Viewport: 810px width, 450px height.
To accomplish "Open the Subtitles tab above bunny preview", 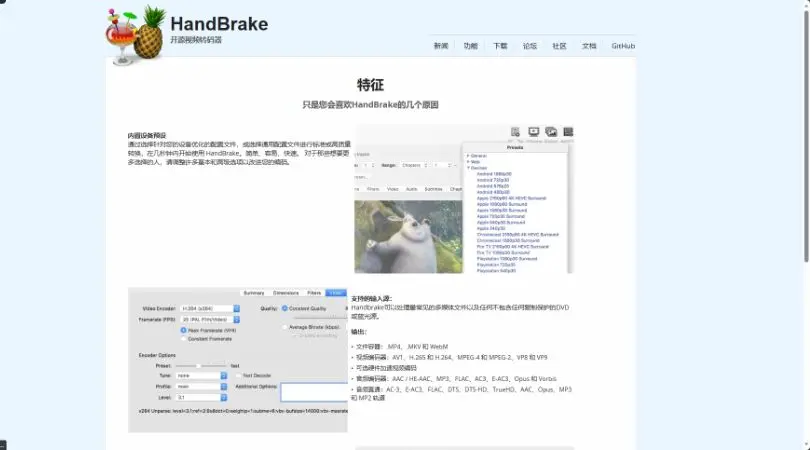I will click(433, 189).
